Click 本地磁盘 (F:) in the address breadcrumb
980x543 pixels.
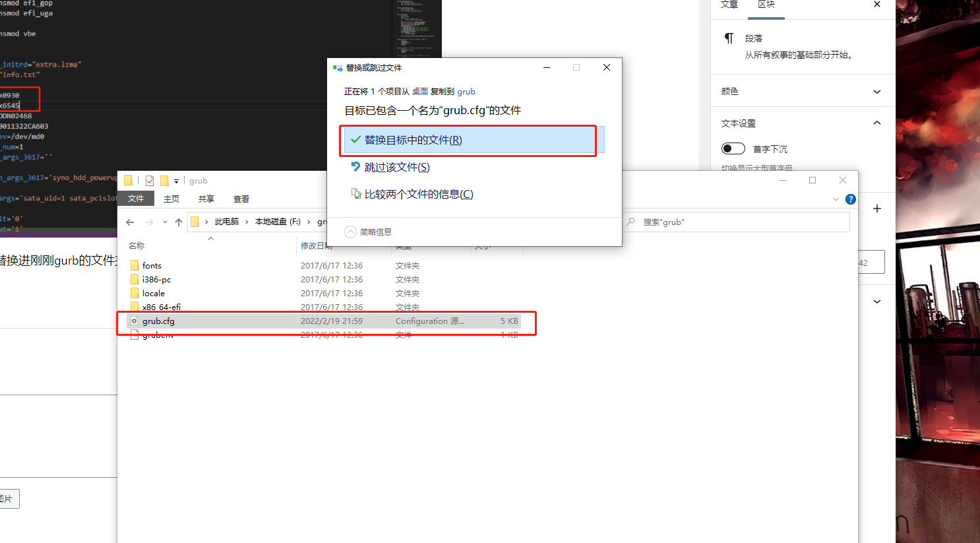[278, 222]
